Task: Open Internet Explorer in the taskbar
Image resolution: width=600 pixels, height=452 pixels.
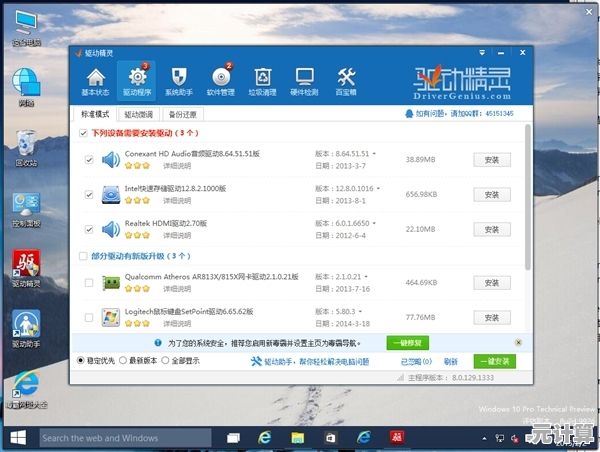Action: (265, 437)
